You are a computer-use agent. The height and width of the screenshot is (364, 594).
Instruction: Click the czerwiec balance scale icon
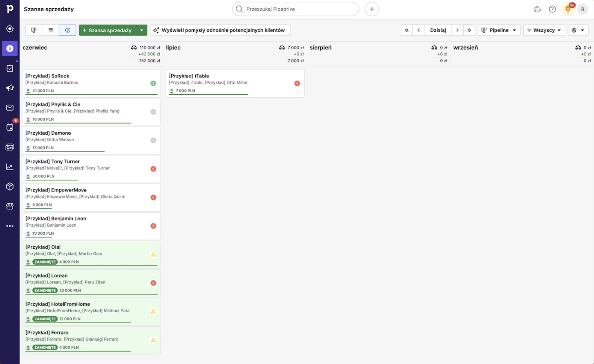point(134,47)
